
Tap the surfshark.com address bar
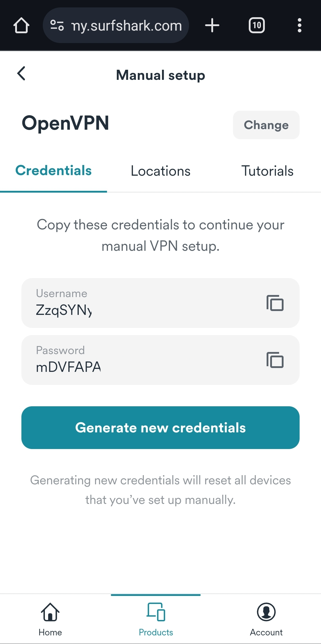[x=126, y=26]
